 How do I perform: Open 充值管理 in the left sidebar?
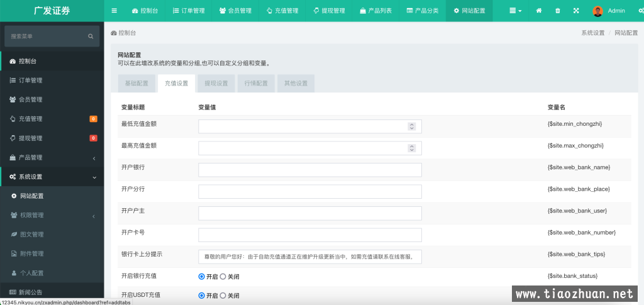pos(52,119)
